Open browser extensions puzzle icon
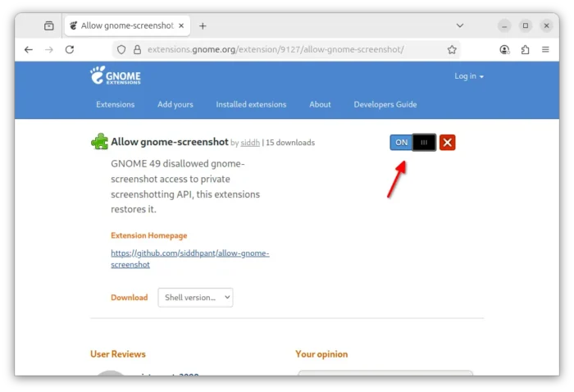Viewport: 574px width, 392px height. (x=525, y=50)
